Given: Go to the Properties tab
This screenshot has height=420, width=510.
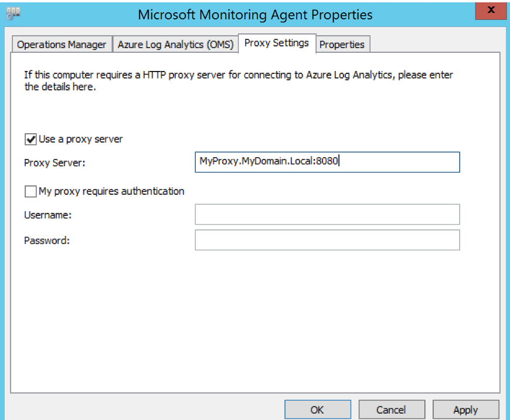Looking at the screenshot, I should (342, 44).
